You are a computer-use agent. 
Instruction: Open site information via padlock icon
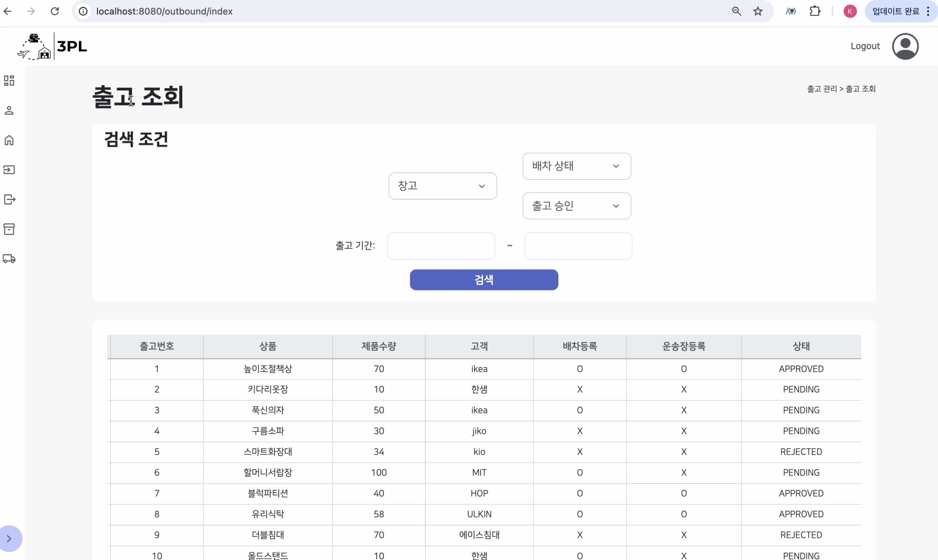pyautogui.click(x=83, y=11)
